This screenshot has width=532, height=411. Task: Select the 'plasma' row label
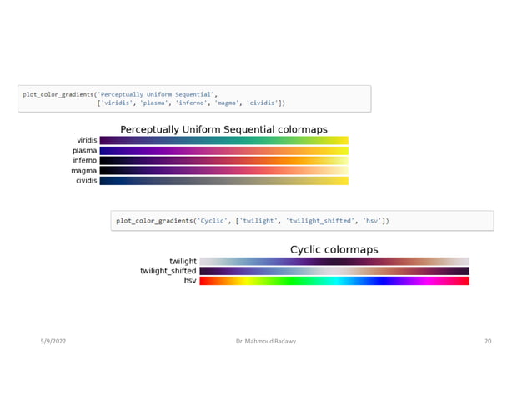(x=84, y=151)
